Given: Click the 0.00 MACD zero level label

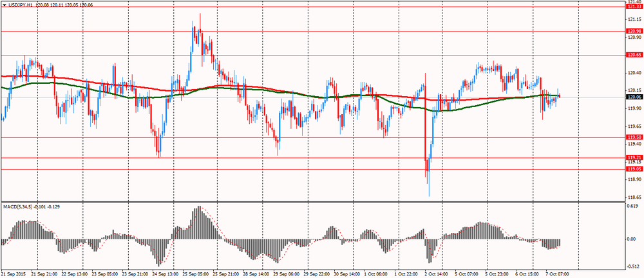Looking at the screenshot, I should coord(631,239).
